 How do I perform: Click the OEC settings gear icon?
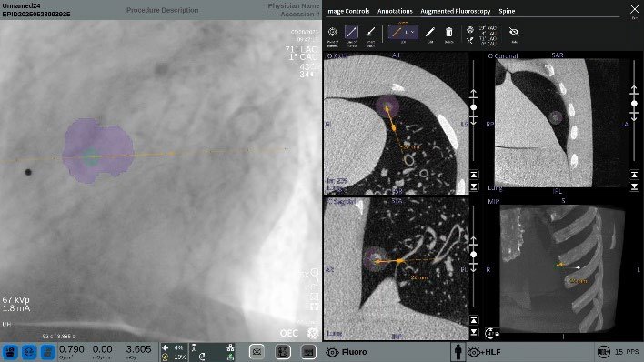pyautogui.click(x=313, y=333)
